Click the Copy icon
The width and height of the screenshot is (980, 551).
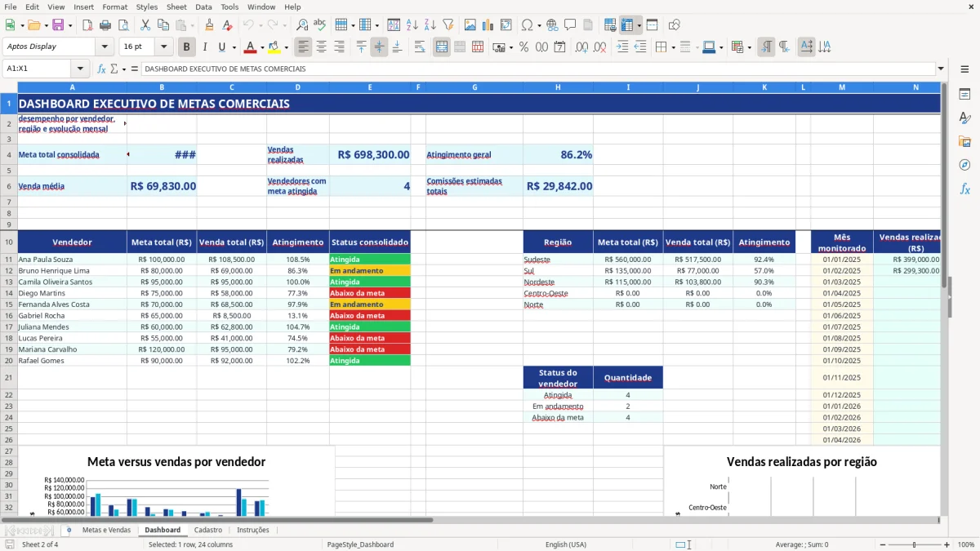(x=163, y=25)
